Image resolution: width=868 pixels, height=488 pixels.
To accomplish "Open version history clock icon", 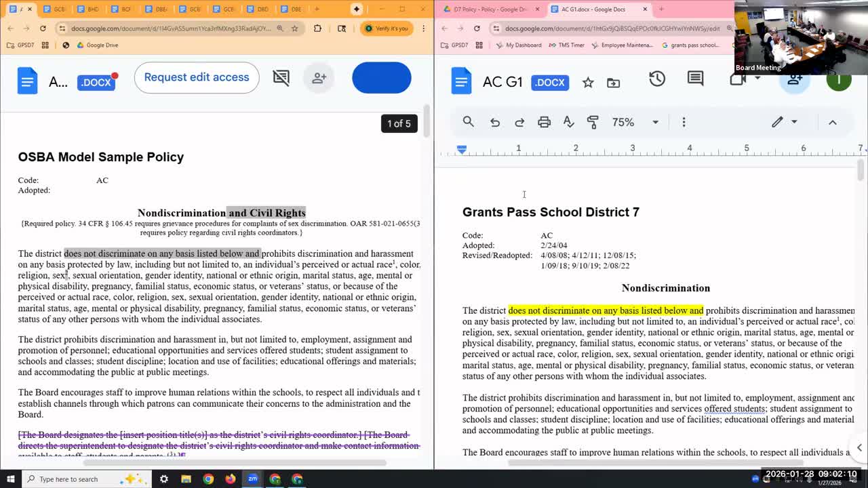I will [656, 79].
